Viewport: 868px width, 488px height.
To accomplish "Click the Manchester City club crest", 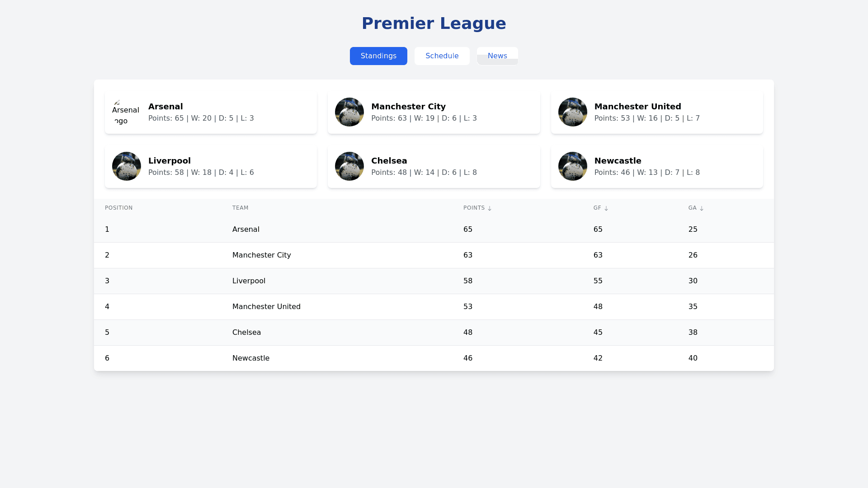I will [349, 112].
